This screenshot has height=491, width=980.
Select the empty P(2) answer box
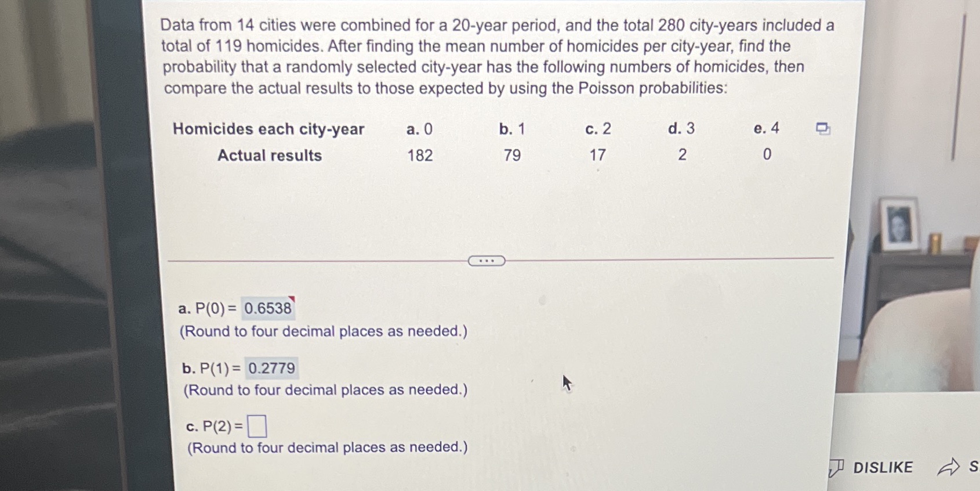[257, 427]
